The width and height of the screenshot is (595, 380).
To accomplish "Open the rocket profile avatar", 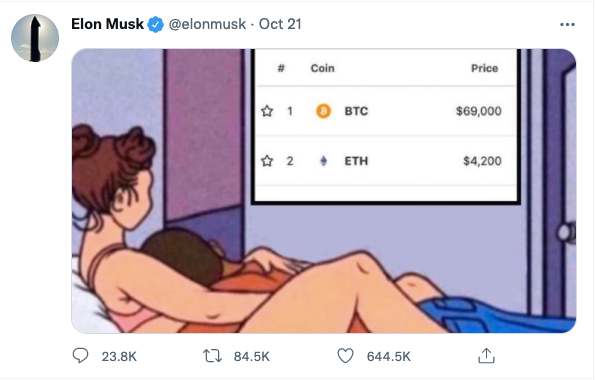I will pyautogui.click(x=35, y=38).
